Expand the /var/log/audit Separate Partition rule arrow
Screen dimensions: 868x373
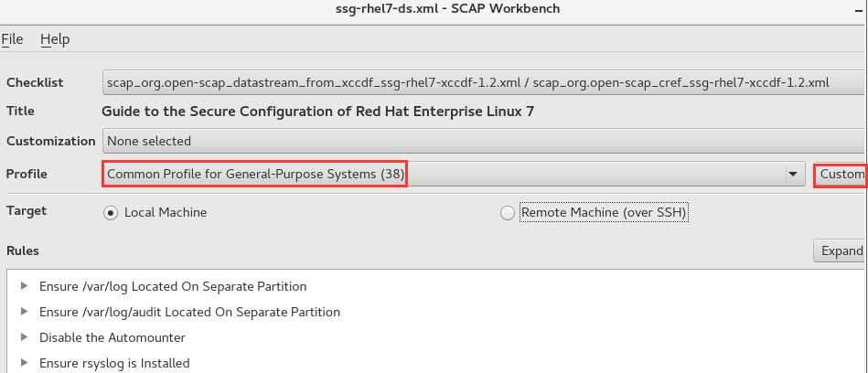pyautogui.click(x=23, y=312)
